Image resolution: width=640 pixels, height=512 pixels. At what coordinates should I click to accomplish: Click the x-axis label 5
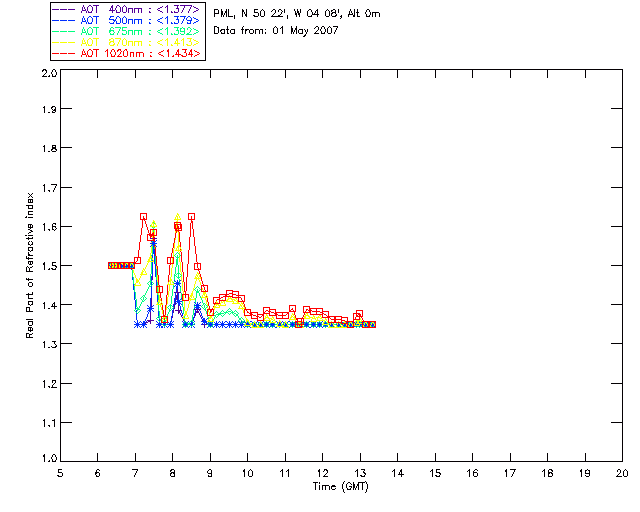click(x=60, y=473)
